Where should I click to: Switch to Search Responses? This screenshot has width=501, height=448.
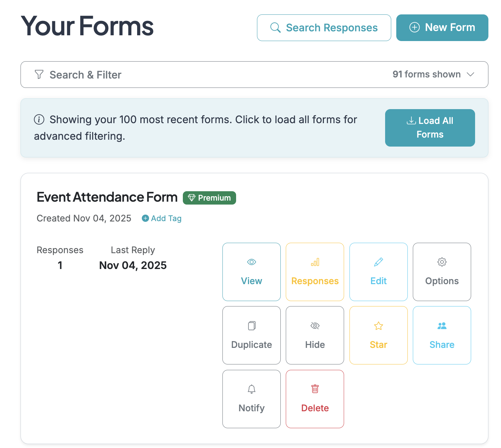[323, 28]
